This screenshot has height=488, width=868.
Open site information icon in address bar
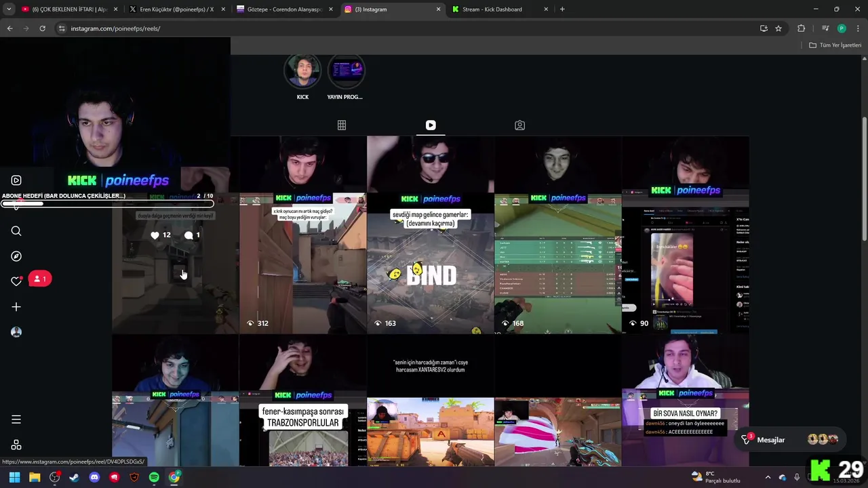62,28
